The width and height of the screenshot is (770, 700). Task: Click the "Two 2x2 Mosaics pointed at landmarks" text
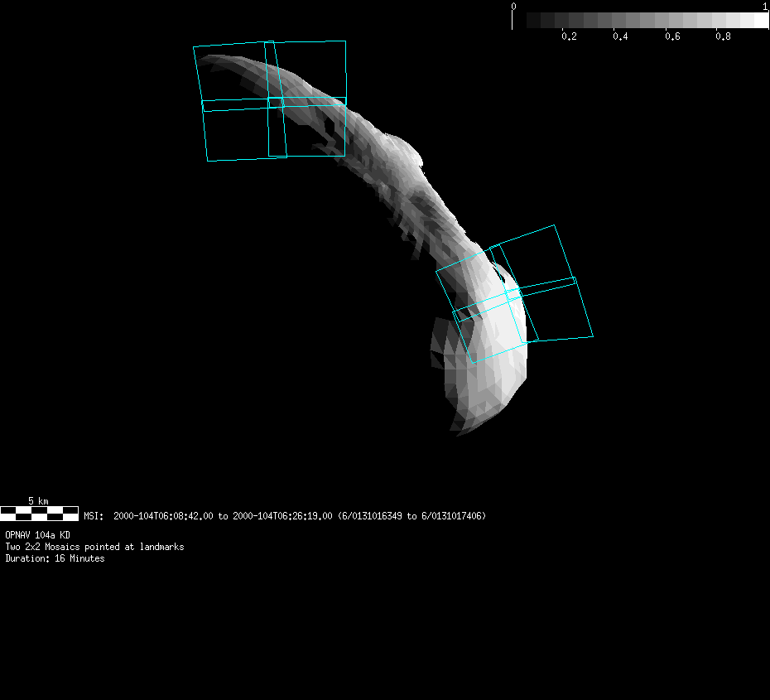coord(94,547)
